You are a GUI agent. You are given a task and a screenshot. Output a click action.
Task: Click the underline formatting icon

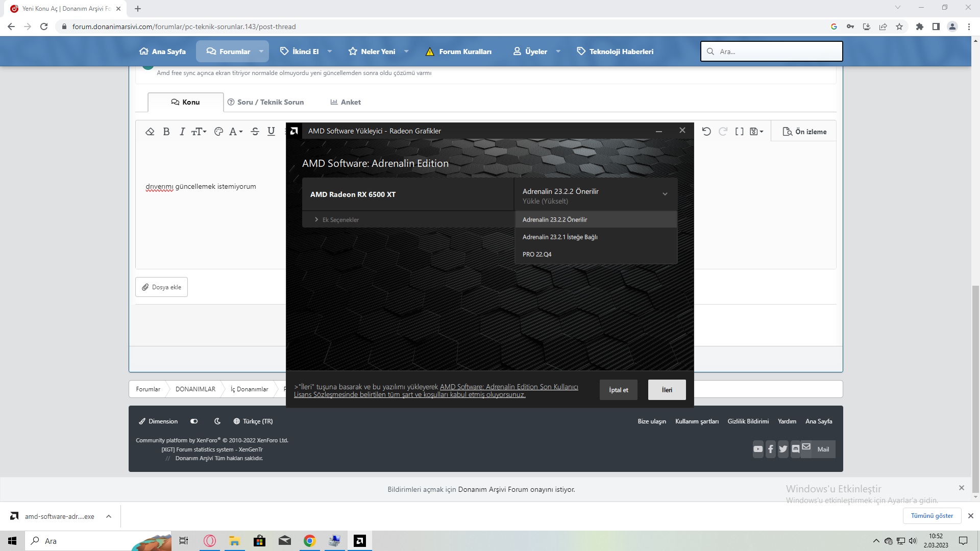pyautogui.click(x=271, y=132)
